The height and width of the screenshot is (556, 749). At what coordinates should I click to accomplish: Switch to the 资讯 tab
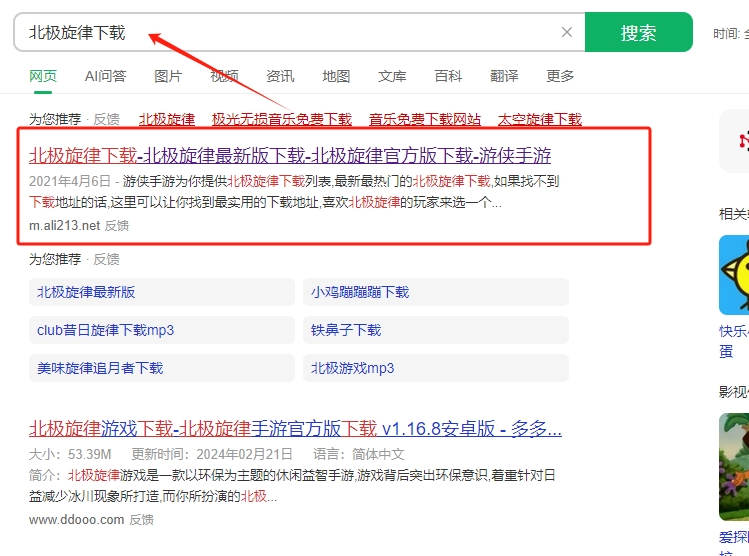coord(280,76)
